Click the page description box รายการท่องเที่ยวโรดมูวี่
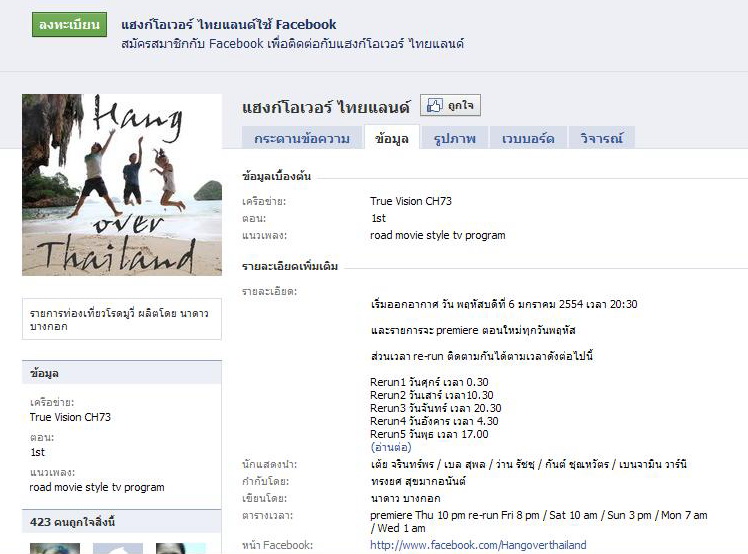Screen dimensions: 748x554 122,319
